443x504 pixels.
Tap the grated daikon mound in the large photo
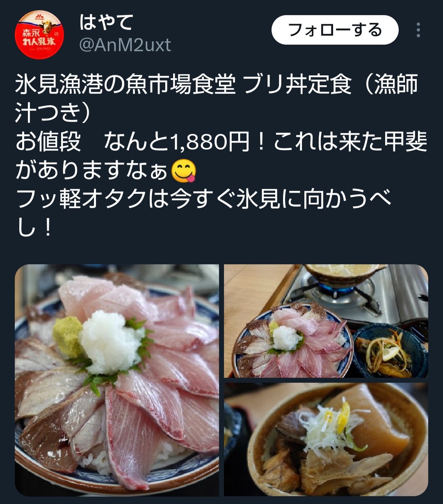[x=111, y=342]
